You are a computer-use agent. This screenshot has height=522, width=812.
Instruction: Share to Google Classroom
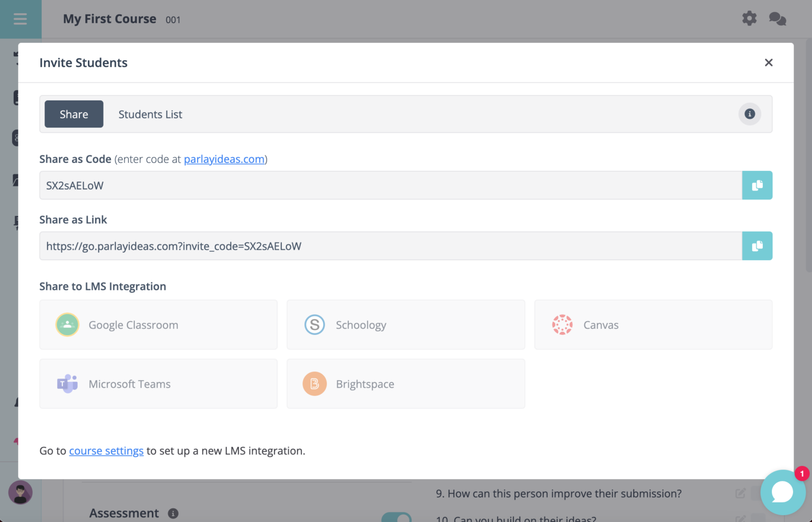[158, 325]
